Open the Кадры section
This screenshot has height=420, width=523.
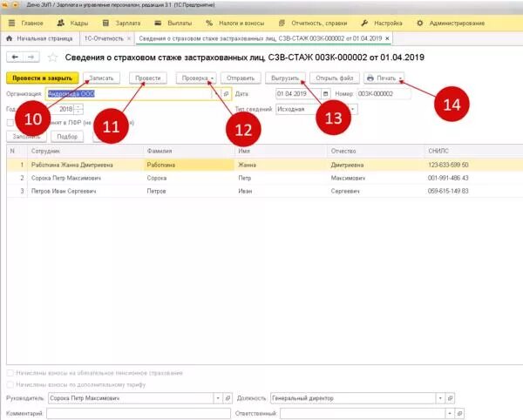[x=72, y=23]
